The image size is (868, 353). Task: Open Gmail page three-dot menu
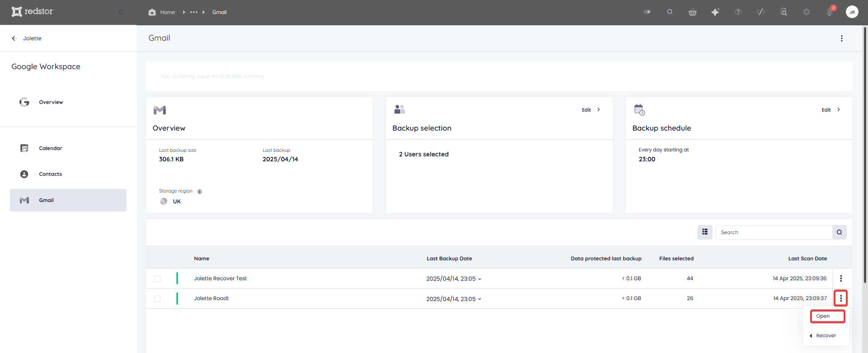coord(841,38)
